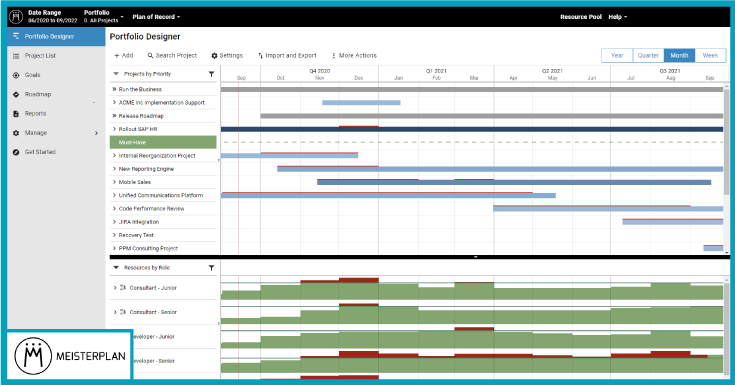Expand Code Performance Review project
The image size is (735, 385).
(x=114, y=209)
